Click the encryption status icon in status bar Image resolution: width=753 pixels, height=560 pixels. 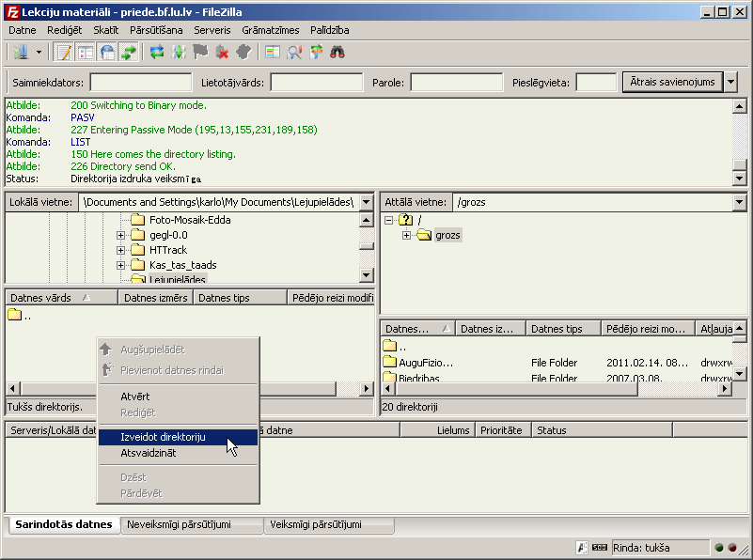point(582,548)
